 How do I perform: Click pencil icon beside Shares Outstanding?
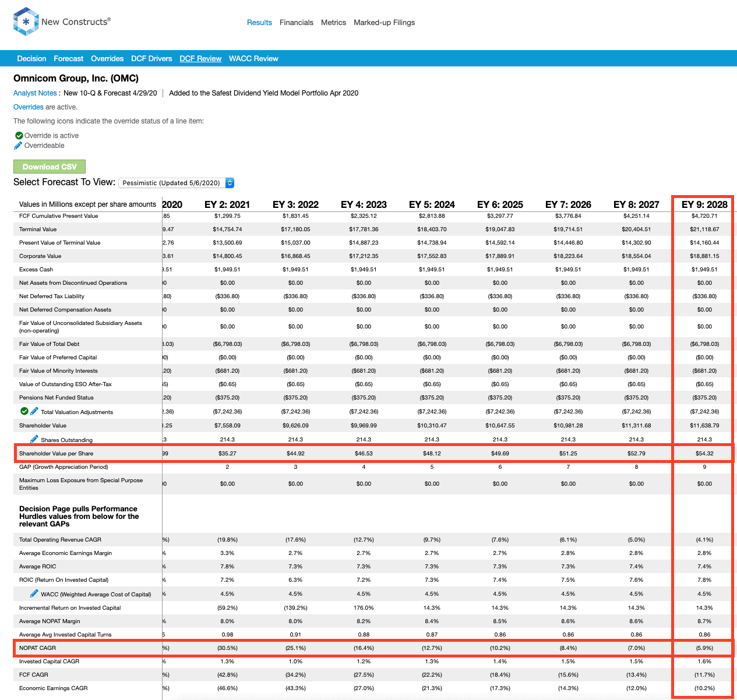pyautogui.click(x=34, y=439)
